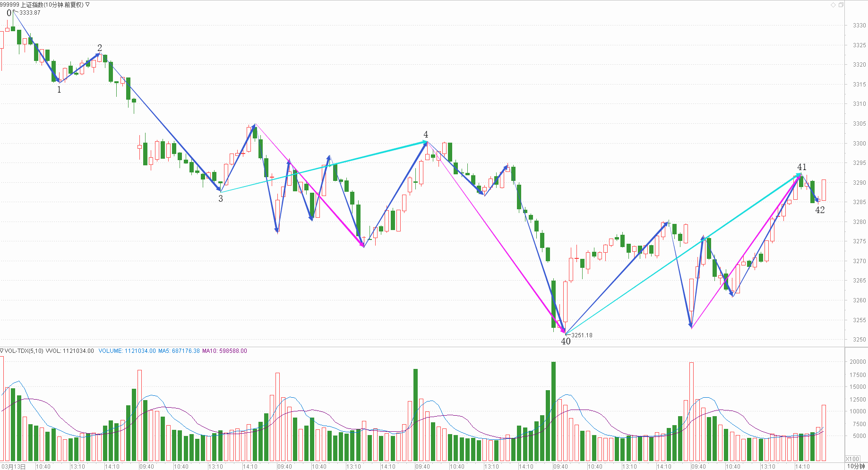This screenshot has height=470, width=868.
Task: Click the 3333.87 high price label
Action: (30, 13)
